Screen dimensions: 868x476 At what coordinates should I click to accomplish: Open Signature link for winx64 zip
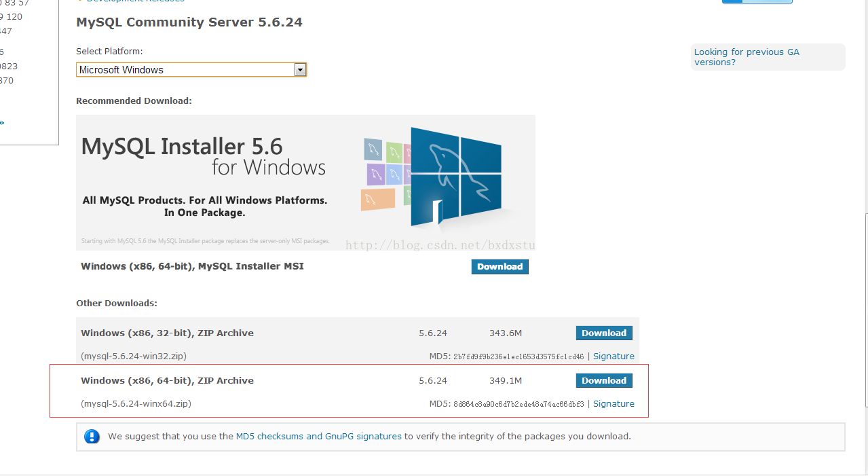click(614, 403)
